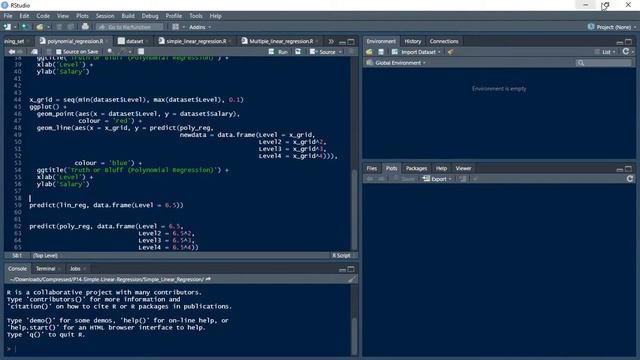Open the Import Dataset dropdown
This screenshot has height=360, width=640.
click(417, 52)
